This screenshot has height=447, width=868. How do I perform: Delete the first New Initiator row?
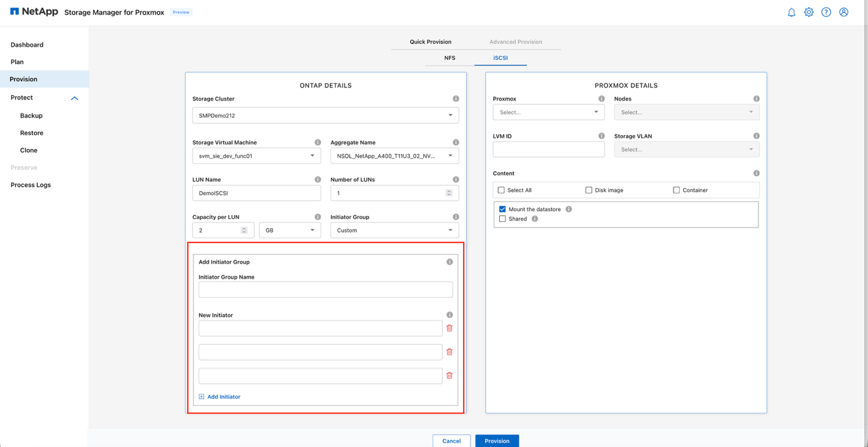(449, 328)
